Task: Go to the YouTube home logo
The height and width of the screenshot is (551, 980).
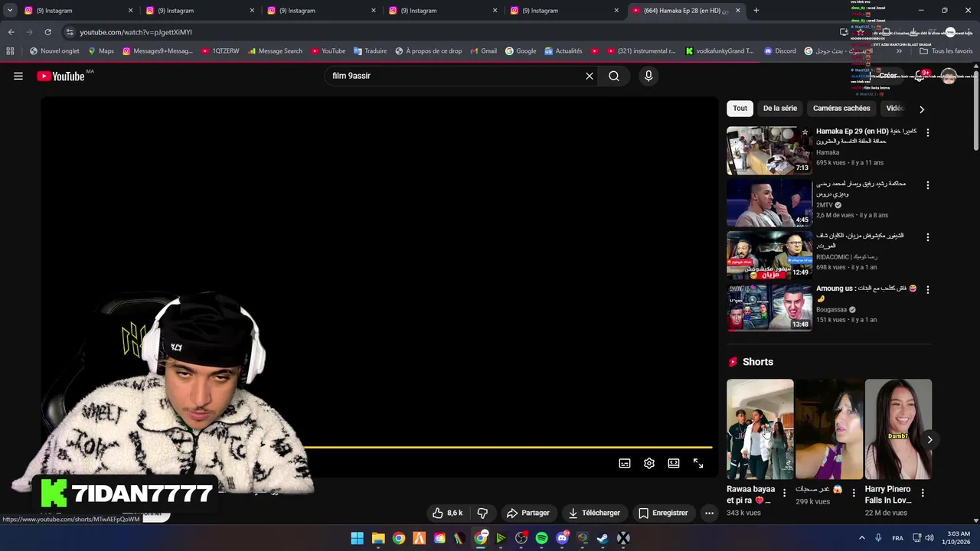Action: tap(60, 76)
